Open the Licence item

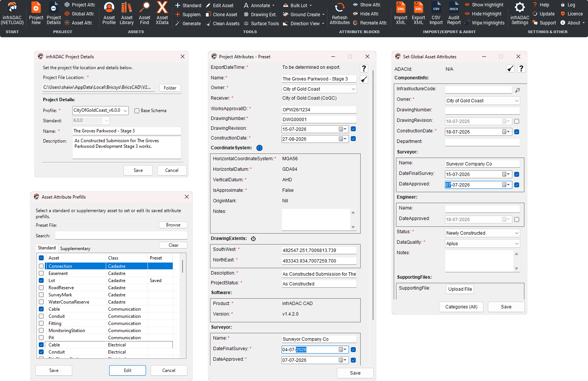(571, 14)
